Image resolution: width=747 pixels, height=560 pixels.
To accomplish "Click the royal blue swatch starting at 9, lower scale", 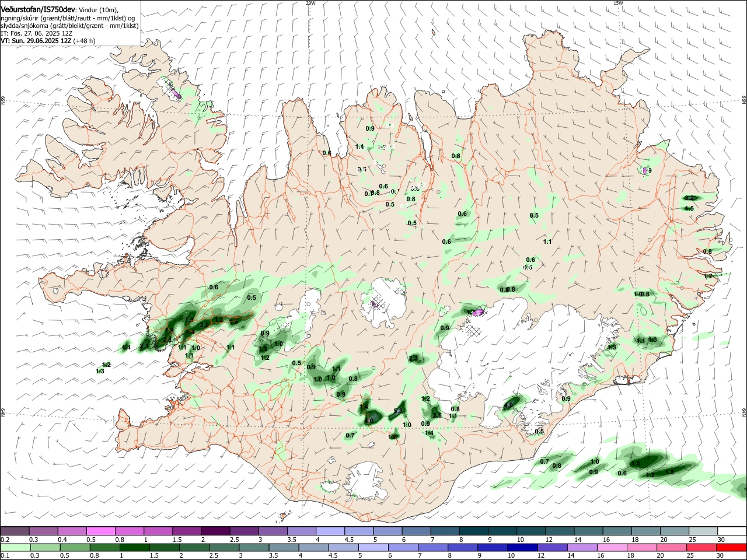I will (491, 547).
